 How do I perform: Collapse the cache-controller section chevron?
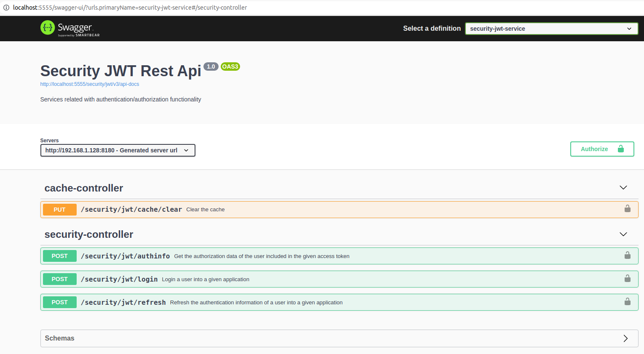(623, 188)
